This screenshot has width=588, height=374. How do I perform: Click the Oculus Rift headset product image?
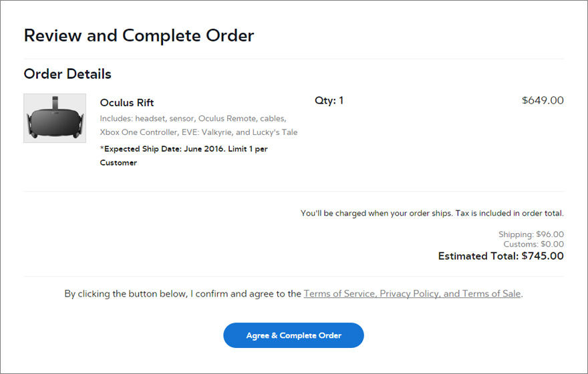[x=55, y=118]
